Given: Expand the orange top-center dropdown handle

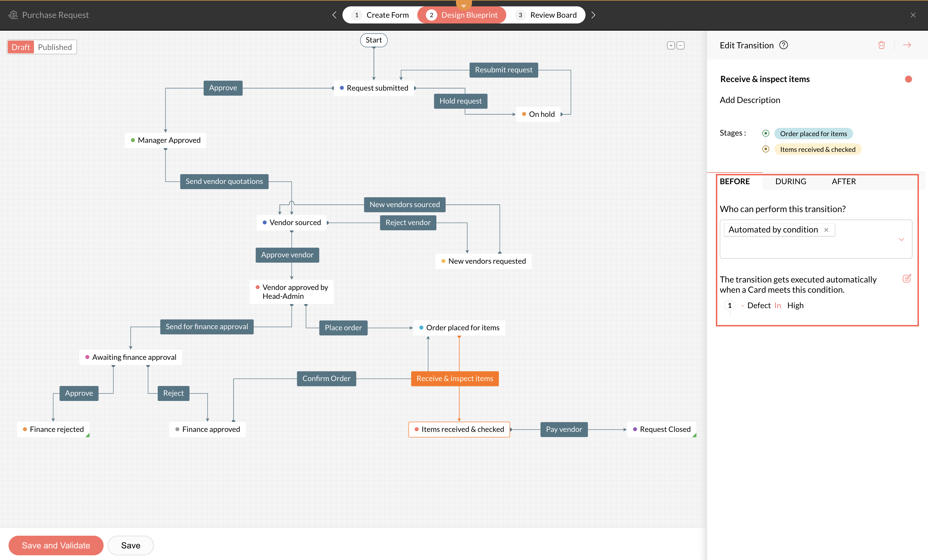Looking at the screenshot, I should click(464, 5).
